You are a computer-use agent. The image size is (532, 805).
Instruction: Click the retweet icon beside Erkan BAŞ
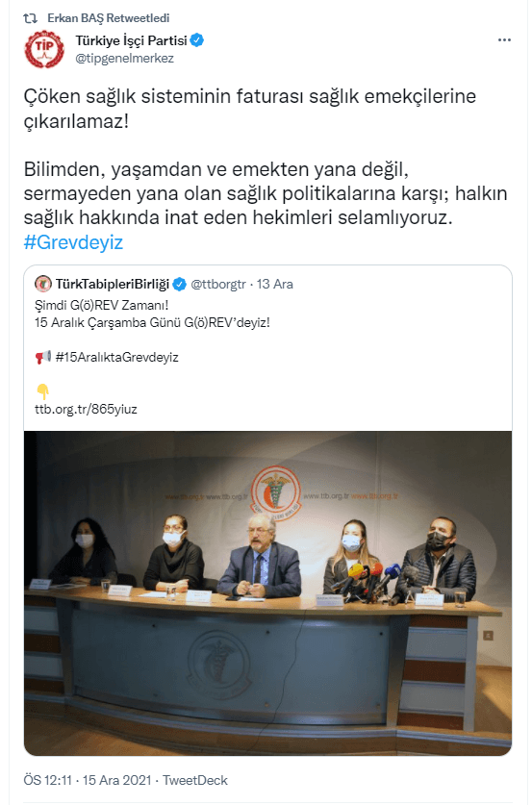point(31,18)
